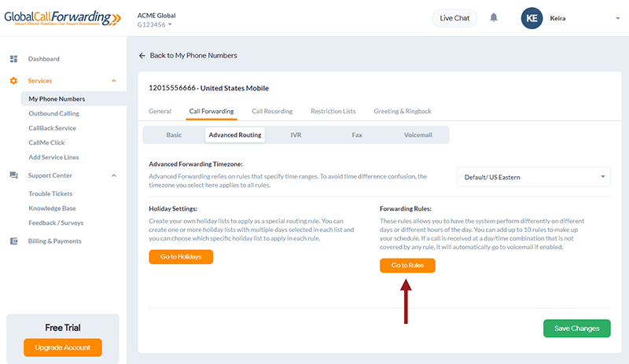Click the Keira username text

(557, 18)
